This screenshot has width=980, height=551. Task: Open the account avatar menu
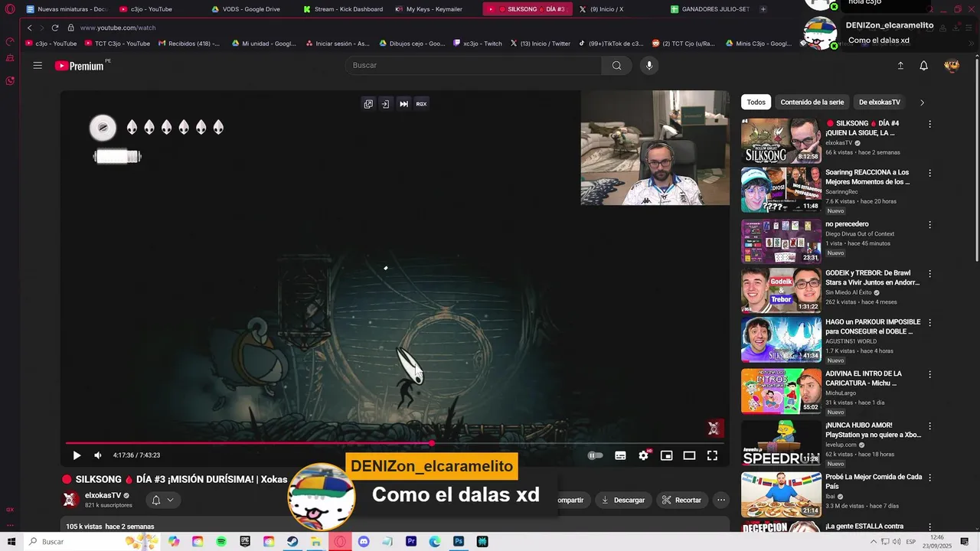952,66
